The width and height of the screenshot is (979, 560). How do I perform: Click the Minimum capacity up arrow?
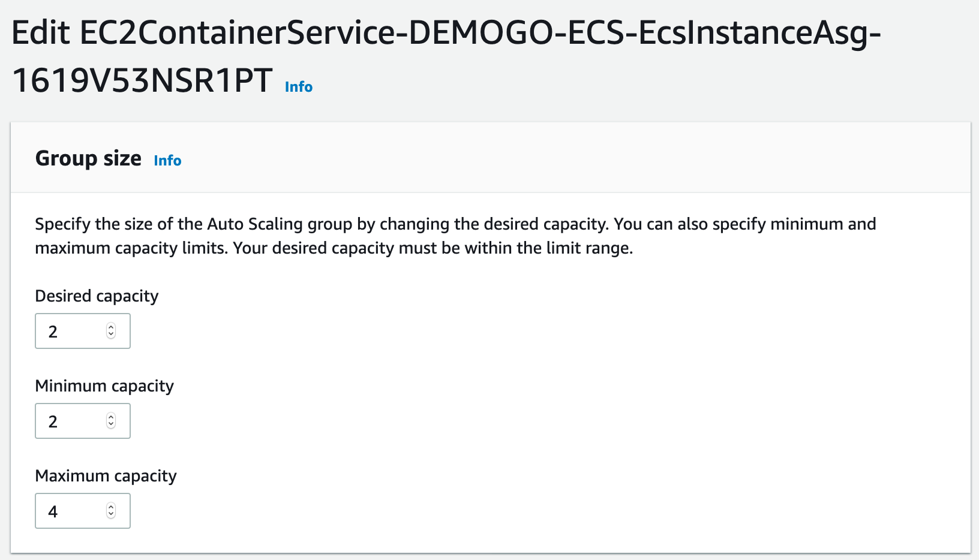pyautogui.click(x=111, y=417)
